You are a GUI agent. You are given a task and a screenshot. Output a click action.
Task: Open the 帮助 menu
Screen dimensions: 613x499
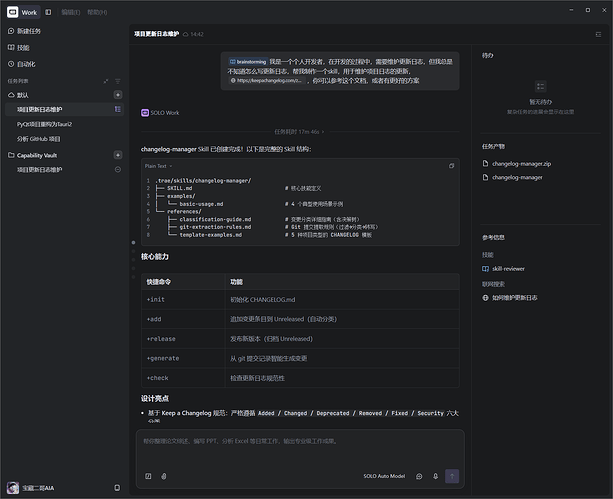click(97, 13)
